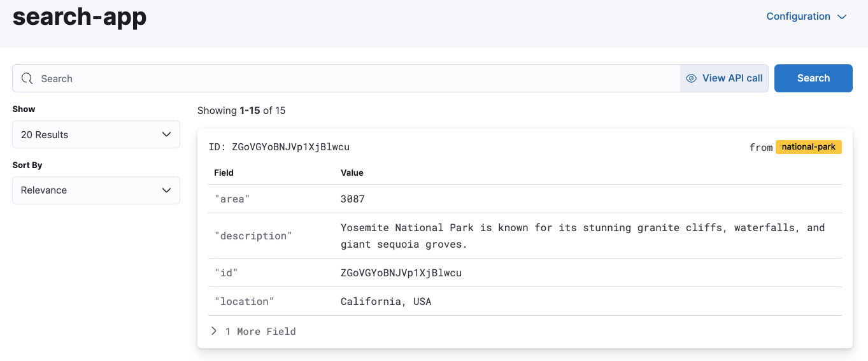Screen dimensions: 868x361
Task: Click the "area" field name
Action: (x=232, y=199)
